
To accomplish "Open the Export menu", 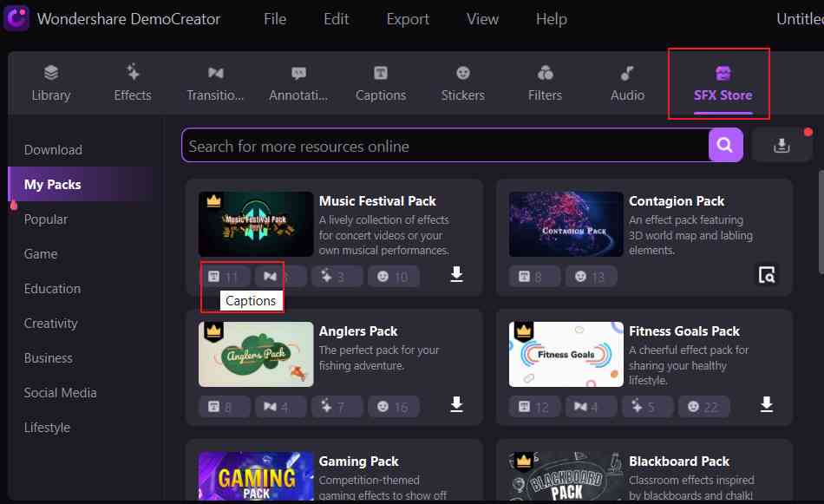I will (x=408, y=19).
